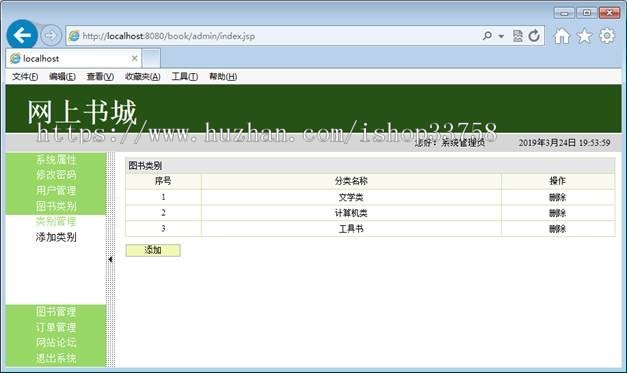Click the date and time text 2019年3月24日

[x=564, y=143]
